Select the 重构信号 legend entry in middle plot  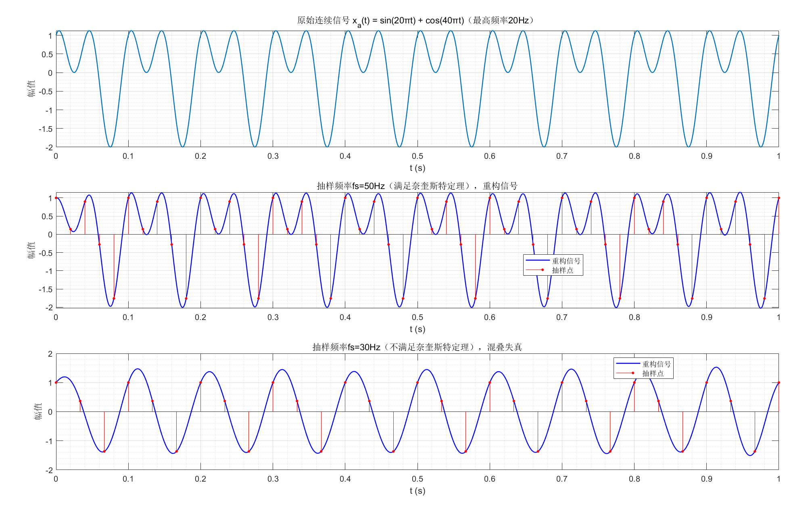566,261
